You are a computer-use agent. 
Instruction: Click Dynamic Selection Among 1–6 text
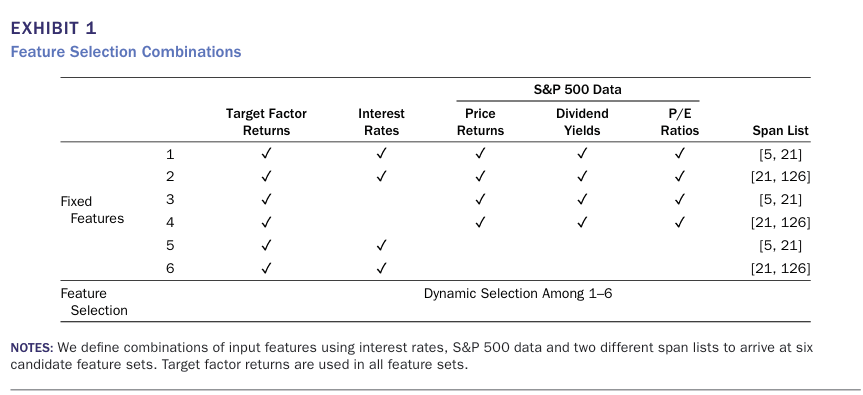pos(518,294)
